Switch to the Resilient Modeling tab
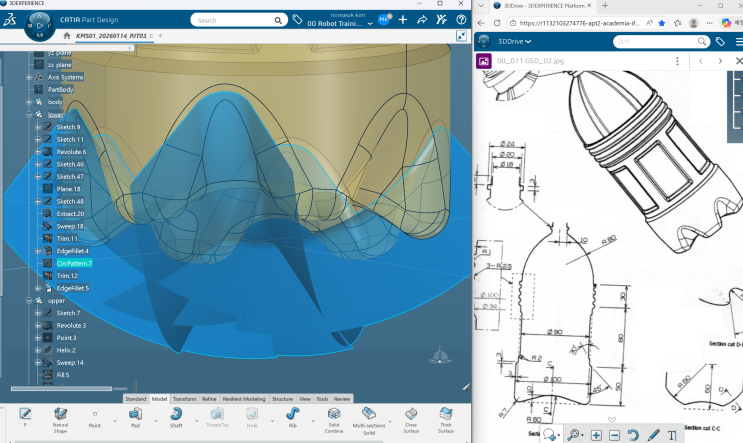743x443 pixels. pos(244,399)
